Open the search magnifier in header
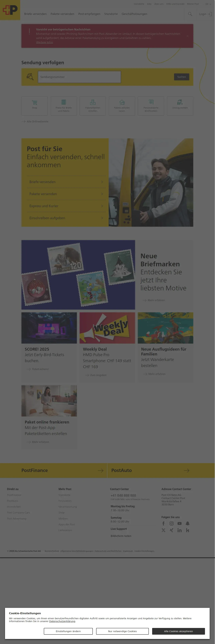The width and height of the screenshot is (215, 644). point(190,14)
